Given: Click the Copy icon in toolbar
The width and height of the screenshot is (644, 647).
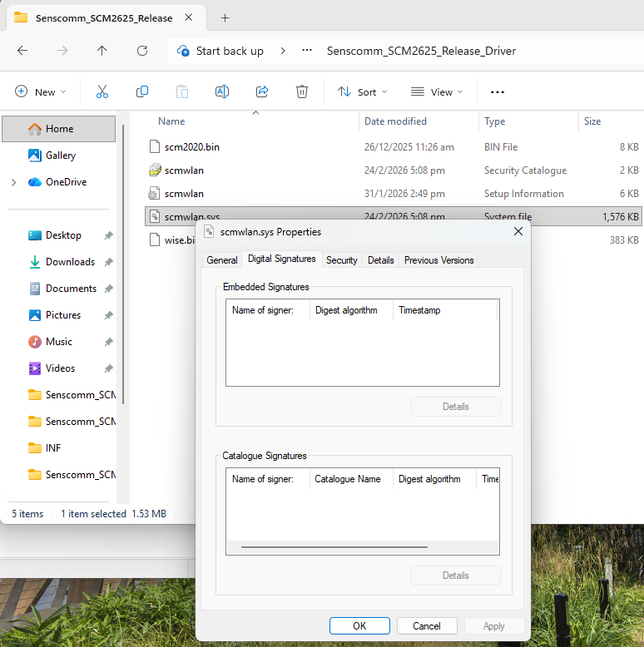Looking at the screenshot, I should (x=142, y=91).
